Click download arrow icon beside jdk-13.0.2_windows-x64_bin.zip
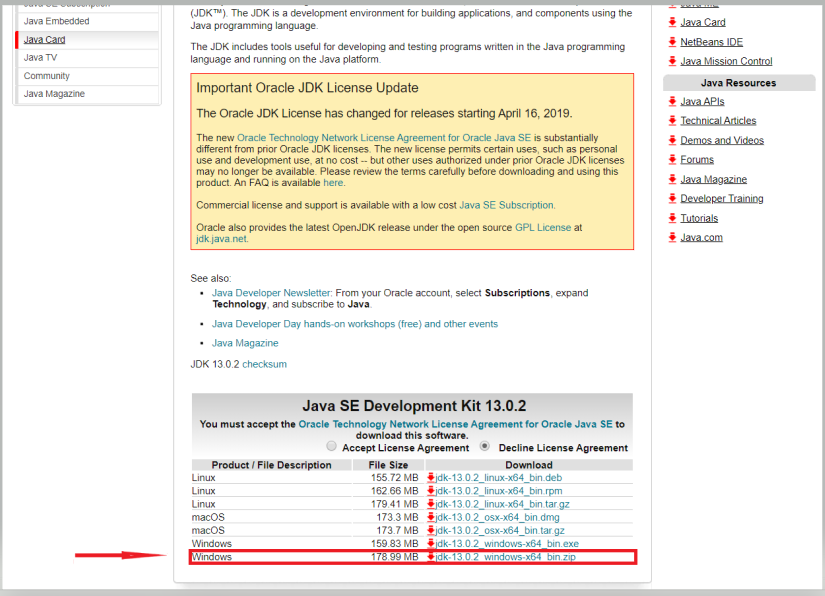 coord(430,557)
